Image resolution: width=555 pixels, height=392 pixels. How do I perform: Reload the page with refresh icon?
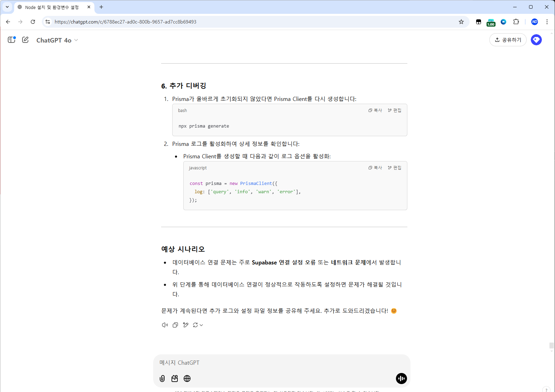[33, 22]
